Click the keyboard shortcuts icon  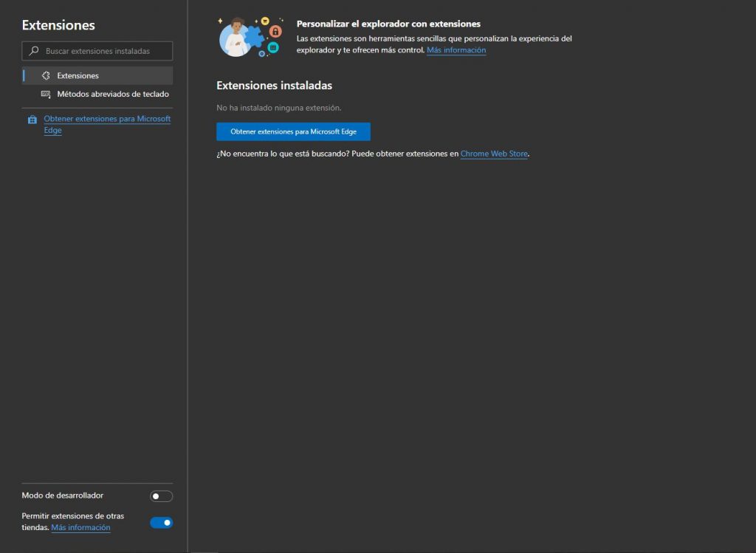click(46, 94)
